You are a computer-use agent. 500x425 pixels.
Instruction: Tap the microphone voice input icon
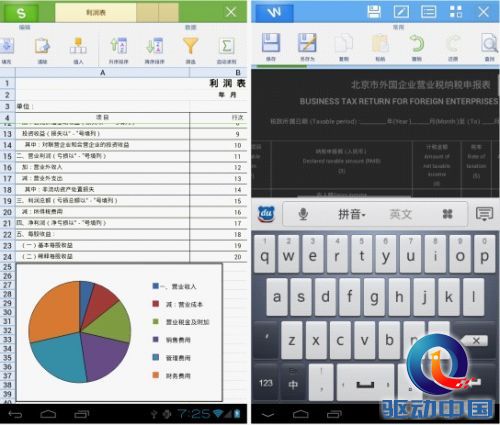[303, 214]
